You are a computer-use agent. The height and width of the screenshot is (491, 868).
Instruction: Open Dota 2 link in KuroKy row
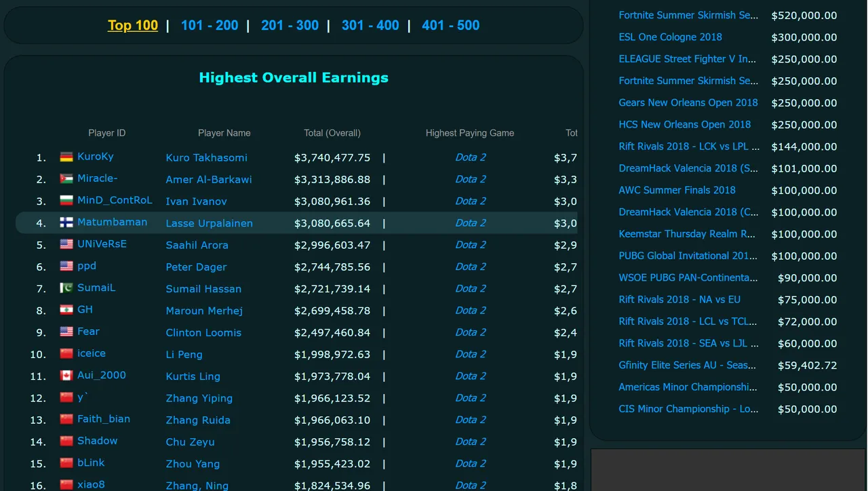coord(471,157)
